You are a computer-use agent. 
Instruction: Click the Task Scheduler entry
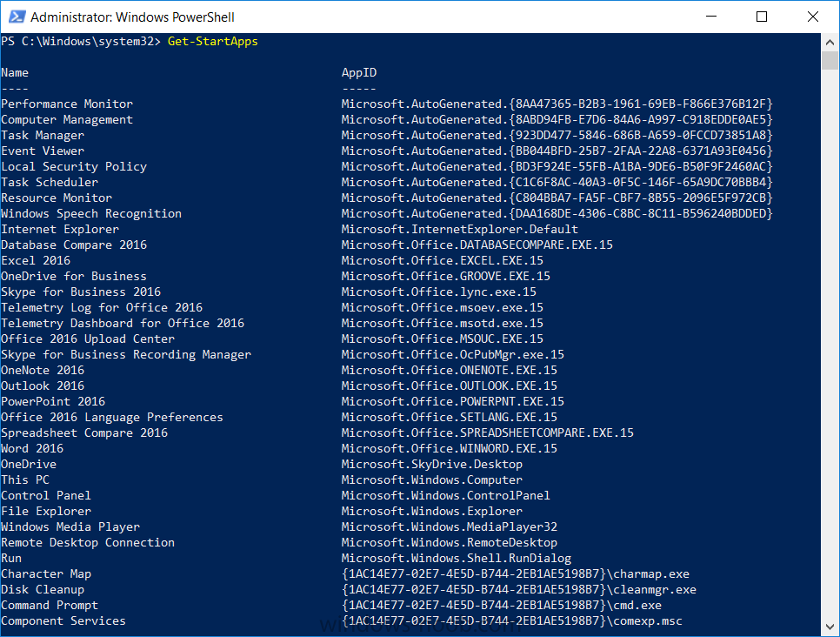pyautogui.click(x=50, y=182)
